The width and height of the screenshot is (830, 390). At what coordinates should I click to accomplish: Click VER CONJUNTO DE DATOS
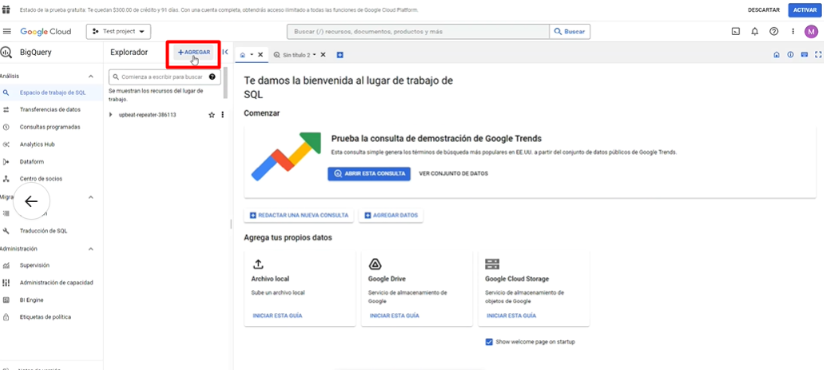coord(453,174)
